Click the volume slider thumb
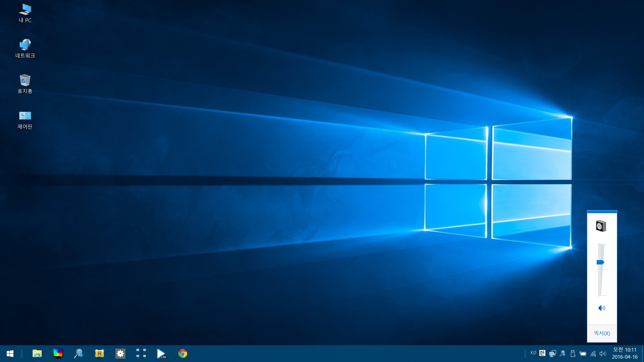This screenshot has height=362, width=644. pyautogui.click(x=600, y=262)
